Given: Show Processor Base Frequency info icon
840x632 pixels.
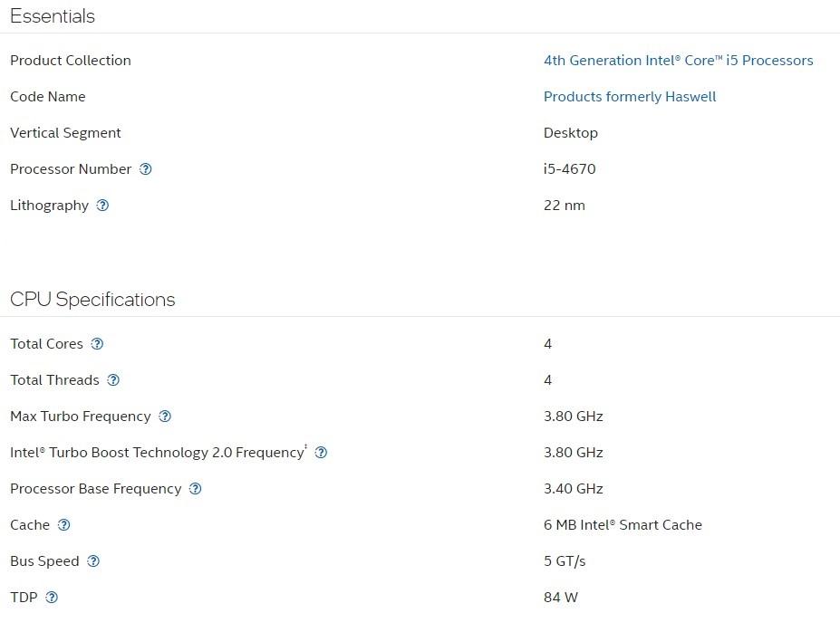Looking at the screenshot, I should tap(196, 489).
